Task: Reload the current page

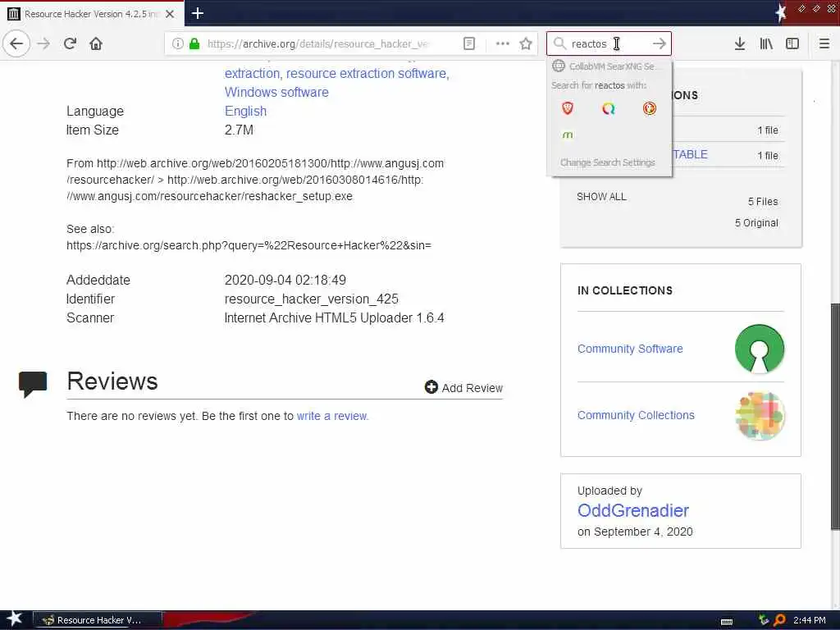Action: click(x=71, y=43)
